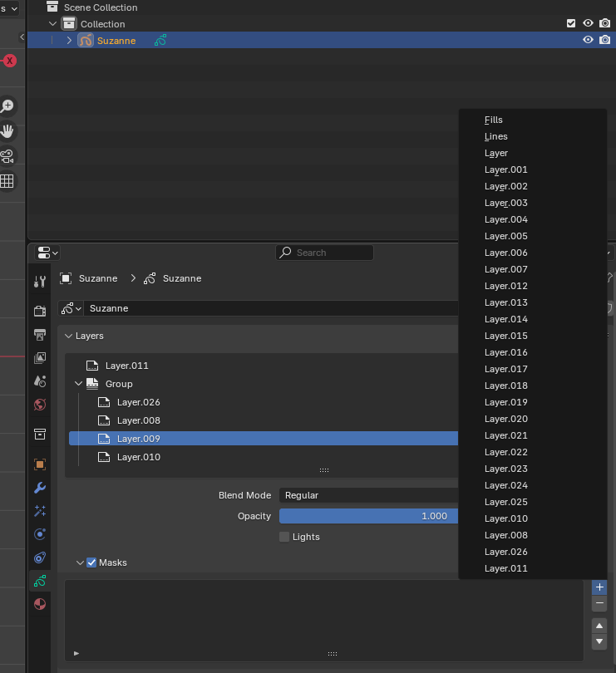Open the Material properties tab

tap(40, 604)
